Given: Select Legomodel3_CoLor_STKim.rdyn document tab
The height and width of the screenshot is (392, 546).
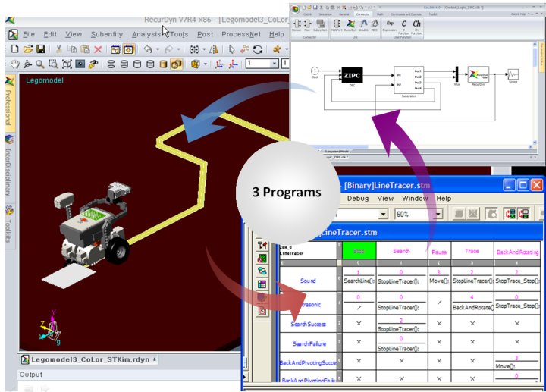Looking at the screenshot, I should 89,359.
